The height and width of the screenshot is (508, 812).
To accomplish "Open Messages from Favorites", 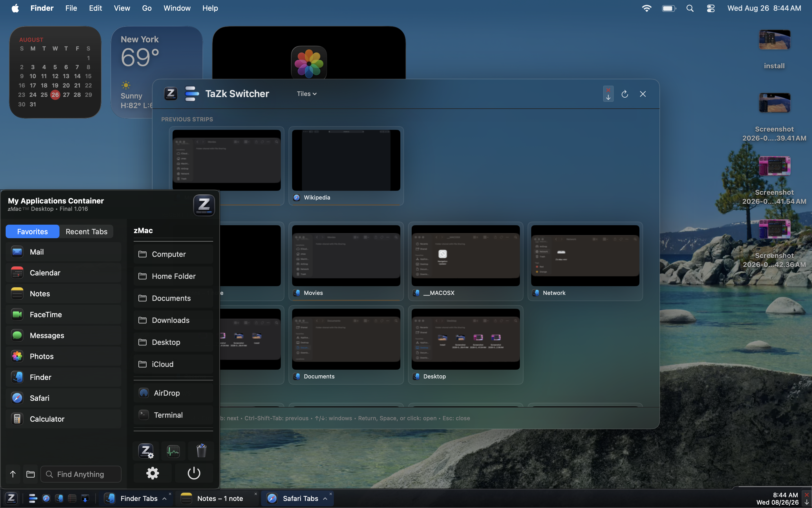I will point(63,335).
